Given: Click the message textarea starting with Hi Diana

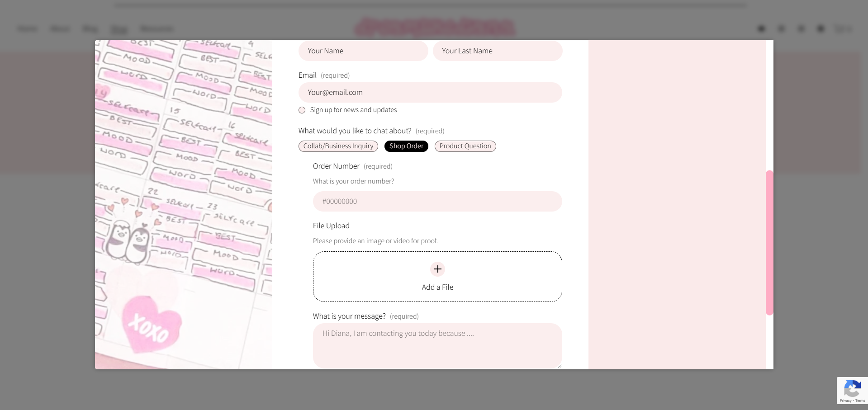Looking at the screenshot, I should click(437, 345).
